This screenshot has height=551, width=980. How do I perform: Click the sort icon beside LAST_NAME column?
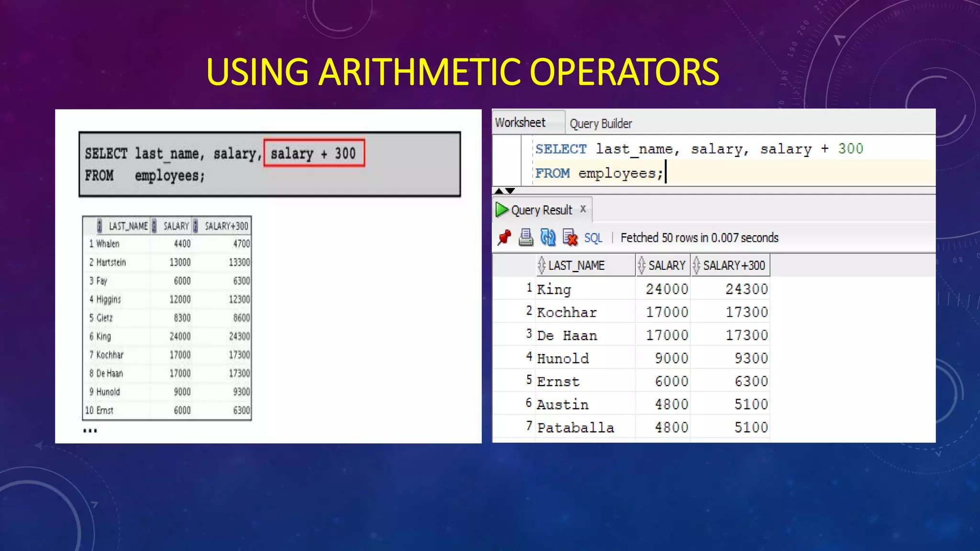tap(541, 265)
